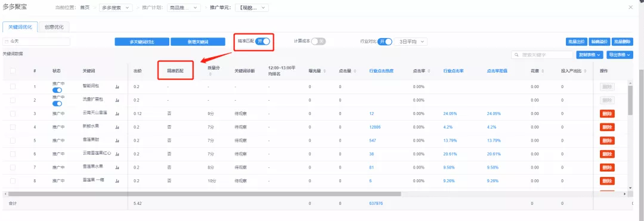Click the 0.12 bid for 云南天山雪莲

(x=138, y=114)
